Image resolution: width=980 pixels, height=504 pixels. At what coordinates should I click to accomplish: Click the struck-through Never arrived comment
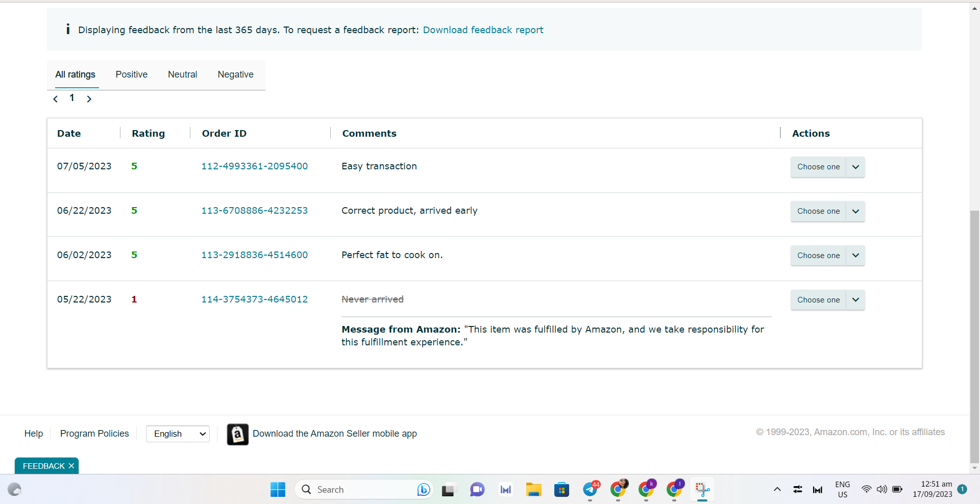[x=373, y=299]
